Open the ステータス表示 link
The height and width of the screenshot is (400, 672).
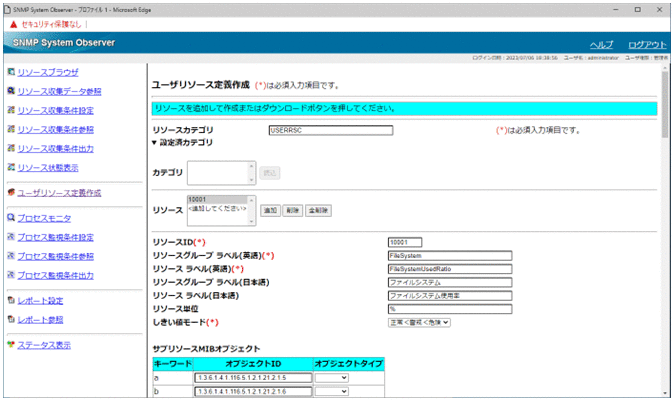(x=44, y=345)
